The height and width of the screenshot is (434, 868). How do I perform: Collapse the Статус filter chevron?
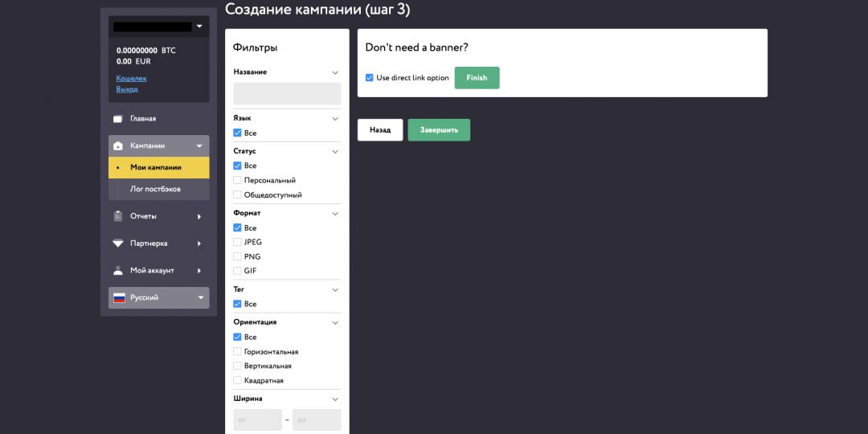[335, 151]
